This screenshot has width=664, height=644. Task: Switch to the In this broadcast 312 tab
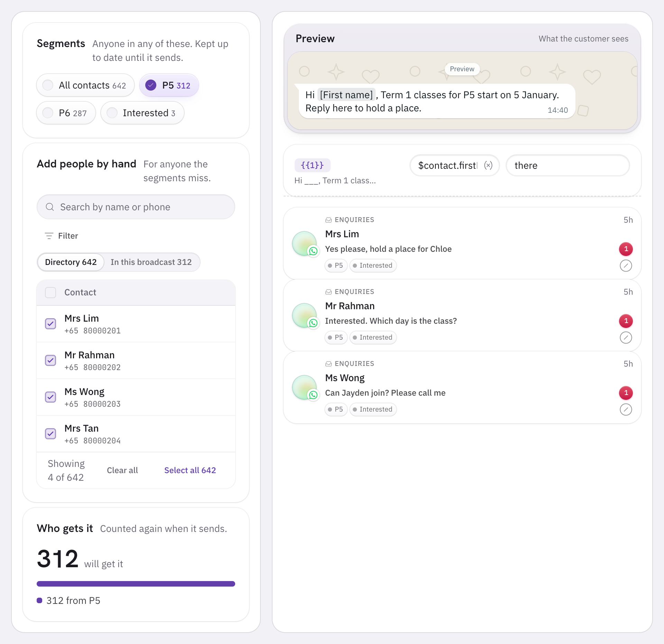pyautogui.click(x=151, y=262)
